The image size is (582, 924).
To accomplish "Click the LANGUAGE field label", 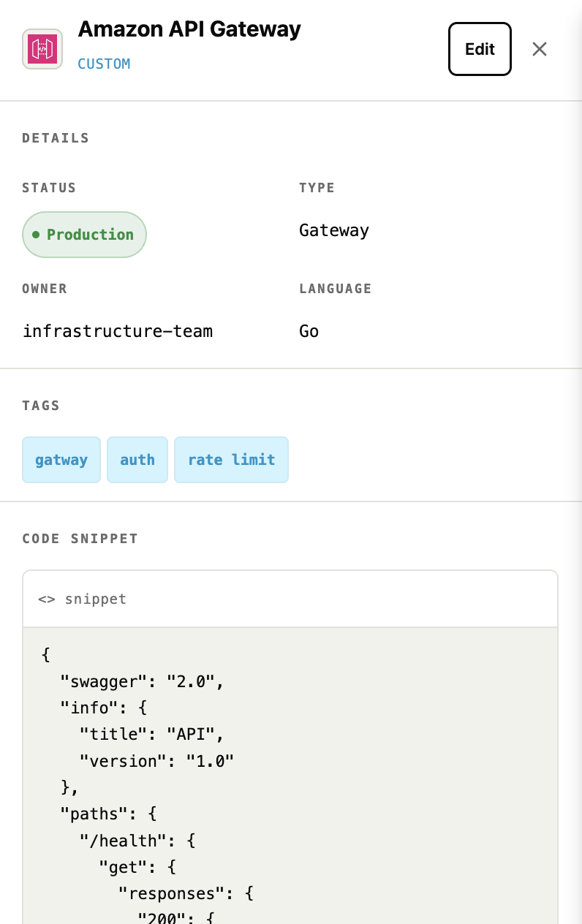I will pos(336,289).
